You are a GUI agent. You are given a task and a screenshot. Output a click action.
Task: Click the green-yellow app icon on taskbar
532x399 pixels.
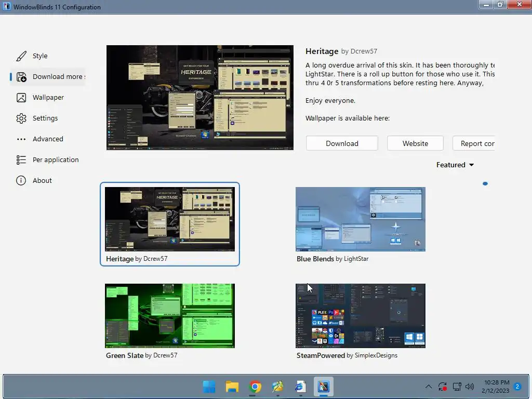point(277,387)
